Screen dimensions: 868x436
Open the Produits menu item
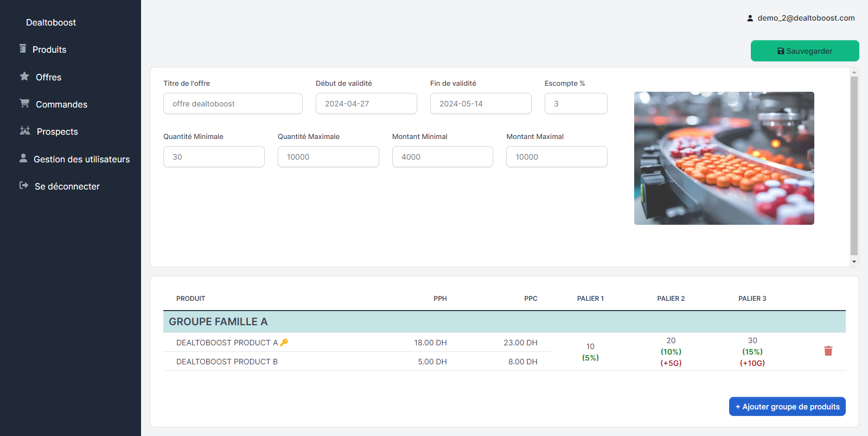[49, 49]
